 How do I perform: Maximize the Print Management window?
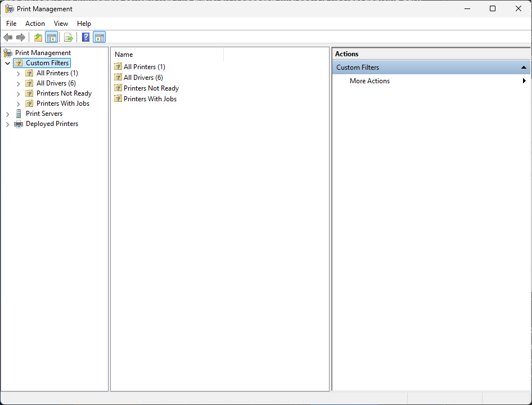(x=493, y=9)
